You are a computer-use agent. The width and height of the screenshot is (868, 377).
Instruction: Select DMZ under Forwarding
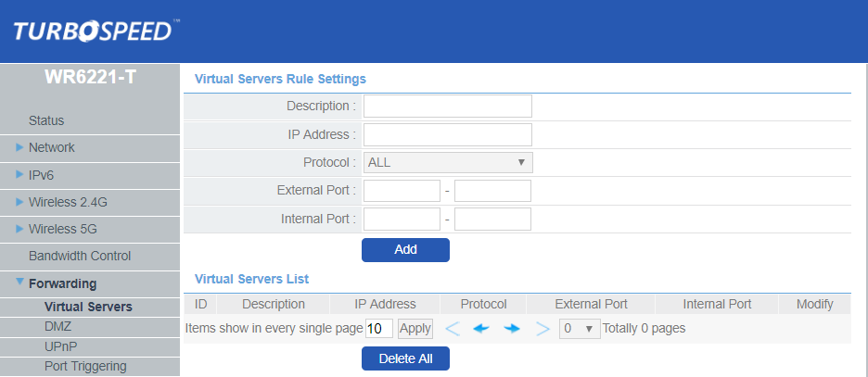[57, 326]
